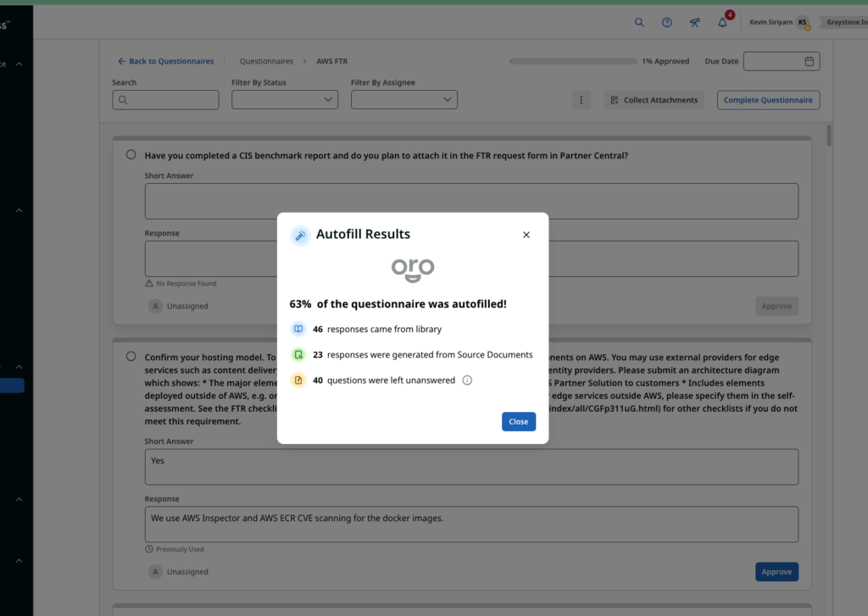Click Short Answer field of CIS question
Viewport: 868px width, 616px height.
coord(471,201)
